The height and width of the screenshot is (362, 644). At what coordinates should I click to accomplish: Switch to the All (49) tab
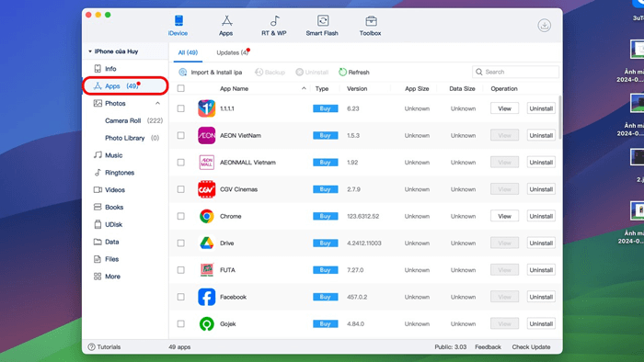[x=188, y=52]
